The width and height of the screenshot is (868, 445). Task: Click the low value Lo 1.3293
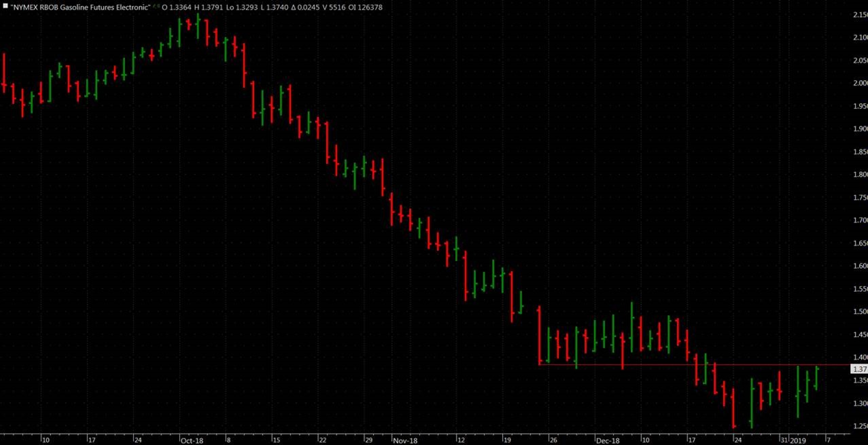point(242,7)
